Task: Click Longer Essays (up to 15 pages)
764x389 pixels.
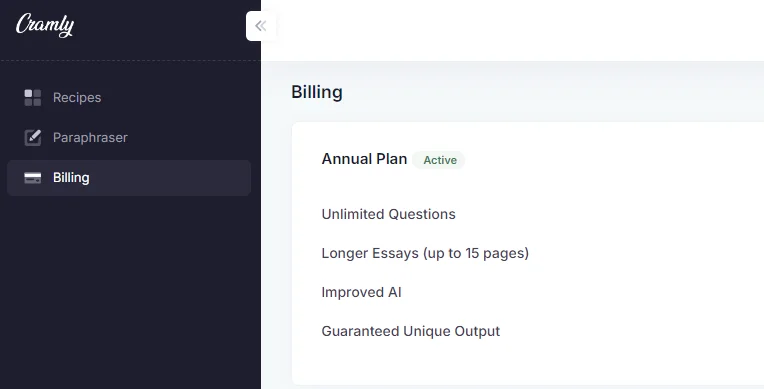Action: click(x=425, y=253)
